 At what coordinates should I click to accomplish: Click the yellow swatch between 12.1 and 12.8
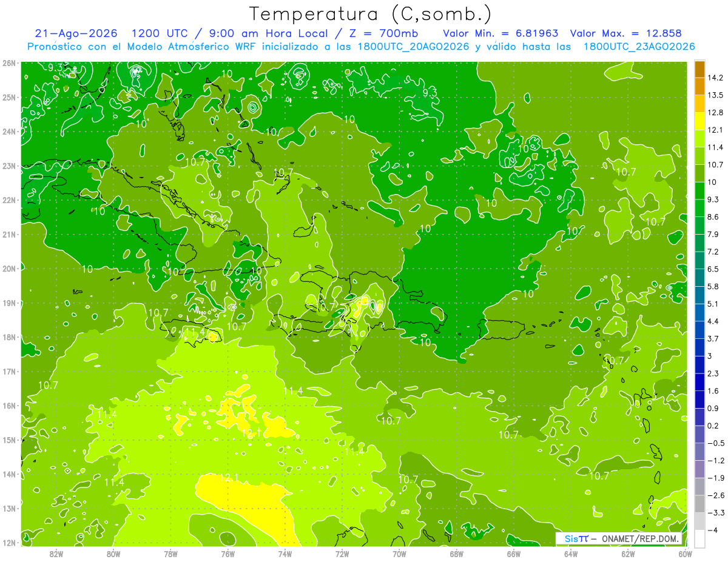pyautogui.click(x=699, y=121)
